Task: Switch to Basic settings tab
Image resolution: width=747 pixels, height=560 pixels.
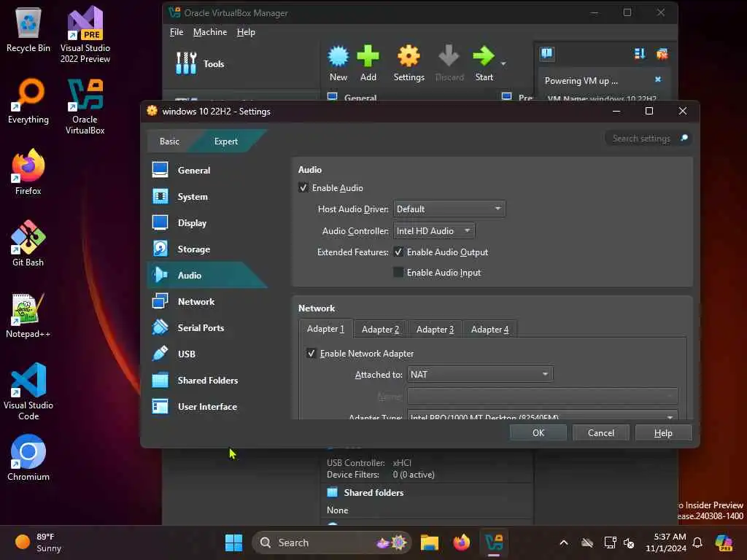Action: point(169,141)
